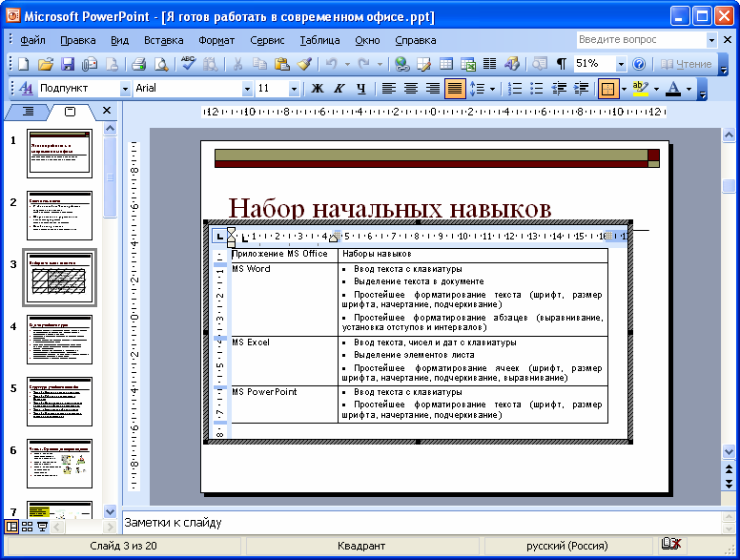
Task: Insert a table with the table grid icon
Action: pyautogui.click(x=445, y=64)
